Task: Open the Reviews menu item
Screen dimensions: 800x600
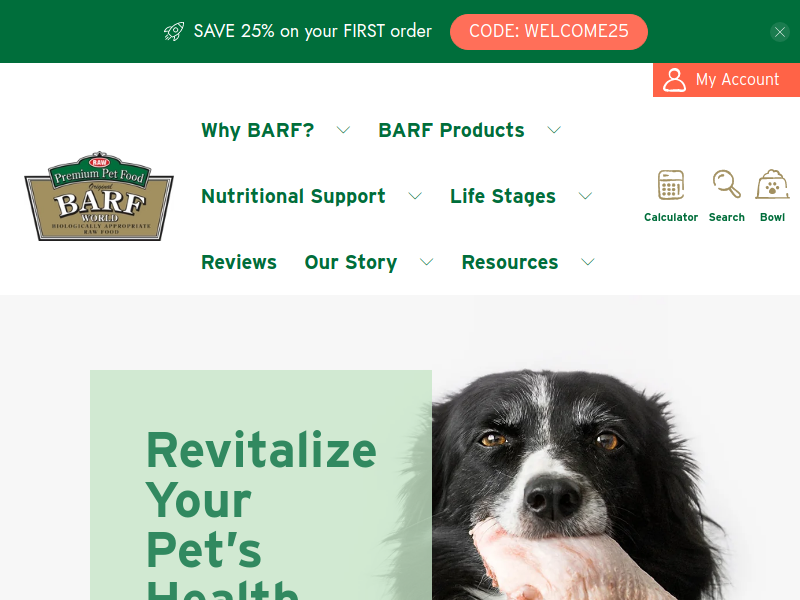Action: tap(239, 262)
